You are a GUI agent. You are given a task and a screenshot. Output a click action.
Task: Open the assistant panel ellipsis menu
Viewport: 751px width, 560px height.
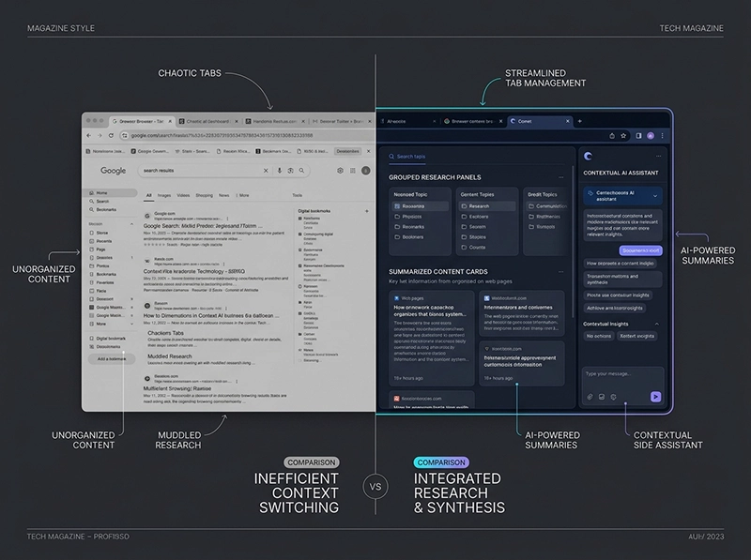click(x=659, y=156)
